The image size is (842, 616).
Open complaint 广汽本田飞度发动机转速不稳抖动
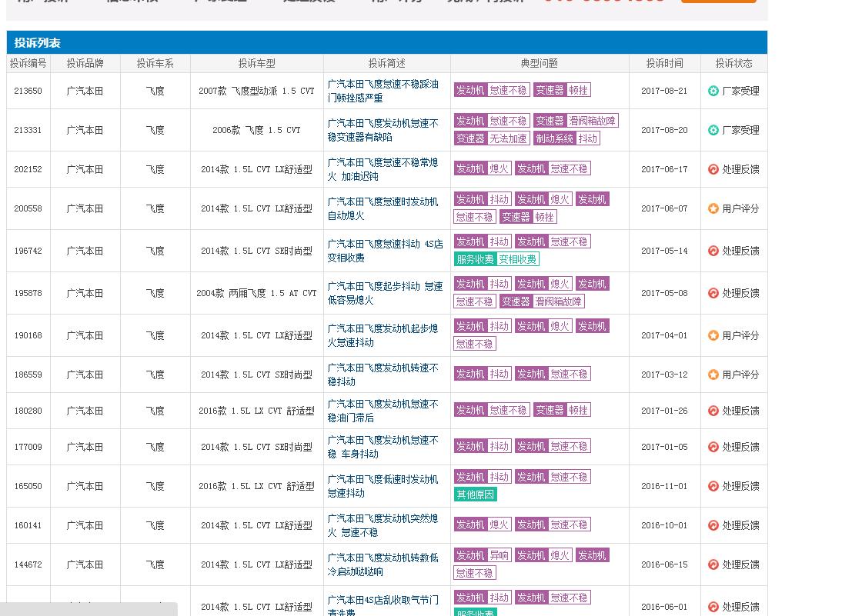click(383, 375)
